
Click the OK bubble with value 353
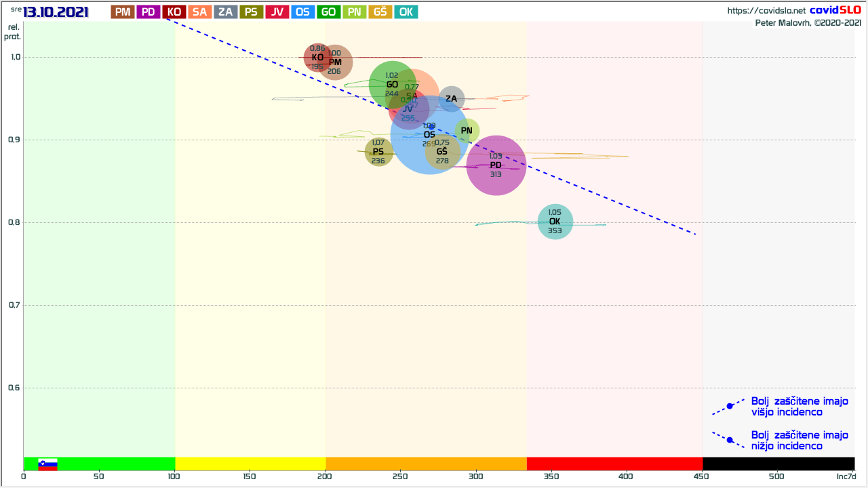tap(555, 222)
